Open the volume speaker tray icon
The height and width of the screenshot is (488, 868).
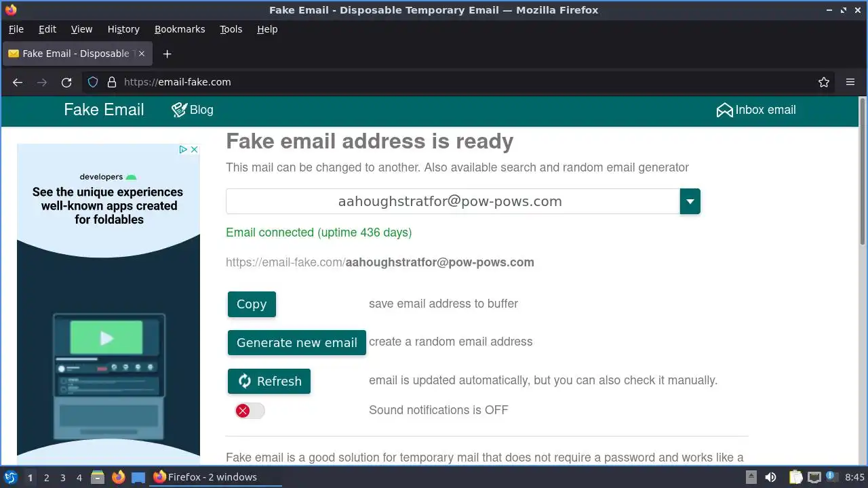[770, 477]
